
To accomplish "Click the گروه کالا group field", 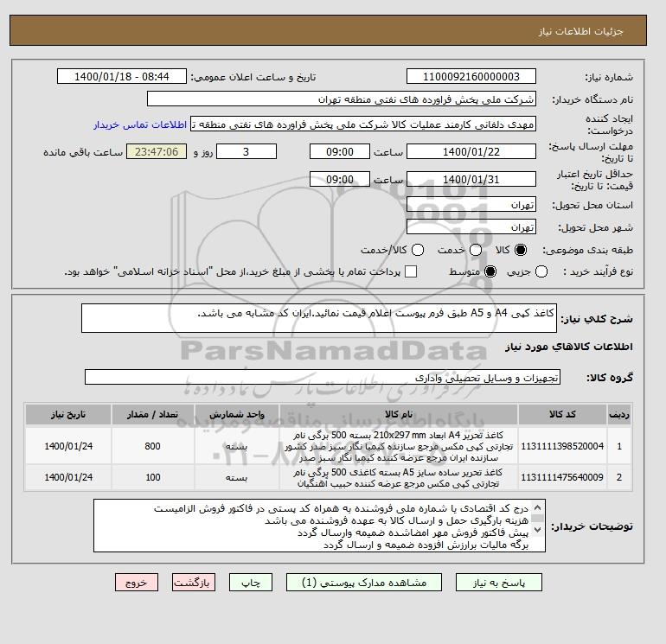I will click(x=323, y=377).
